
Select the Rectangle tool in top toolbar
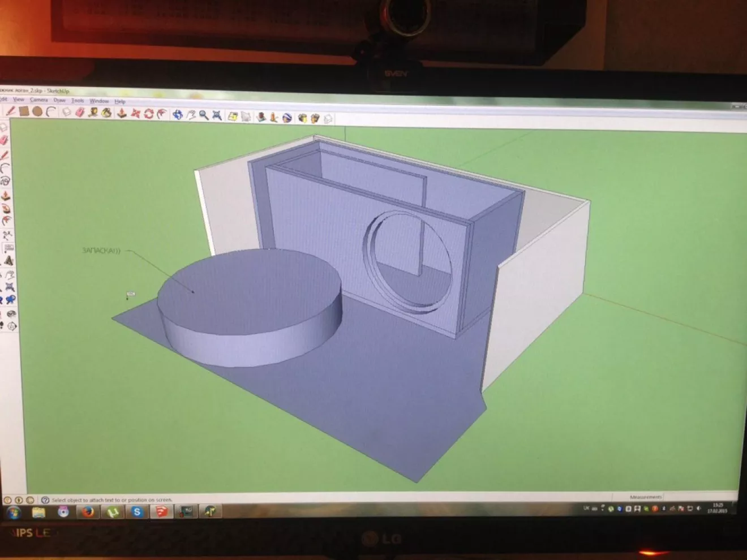(x=24, y=111)
